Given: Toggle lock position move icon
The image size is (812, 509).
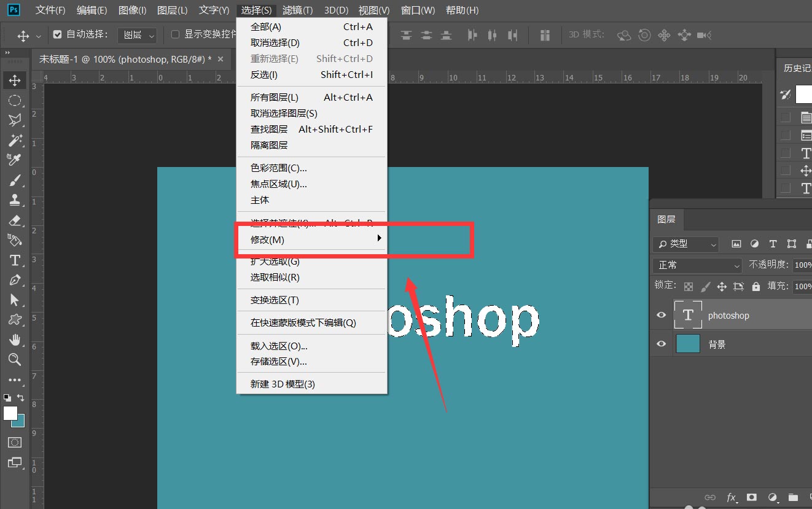Looking at the screenshot, I should tap(722, 286).
